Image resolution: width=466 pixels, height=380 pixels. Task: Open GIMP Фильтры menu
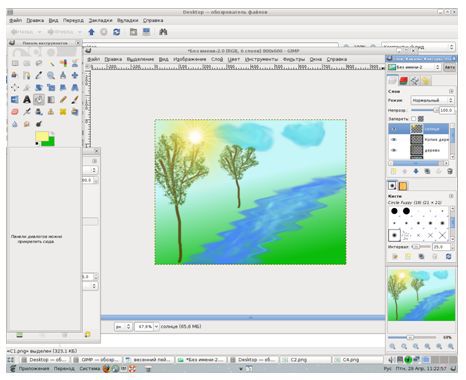click(294, 59)
